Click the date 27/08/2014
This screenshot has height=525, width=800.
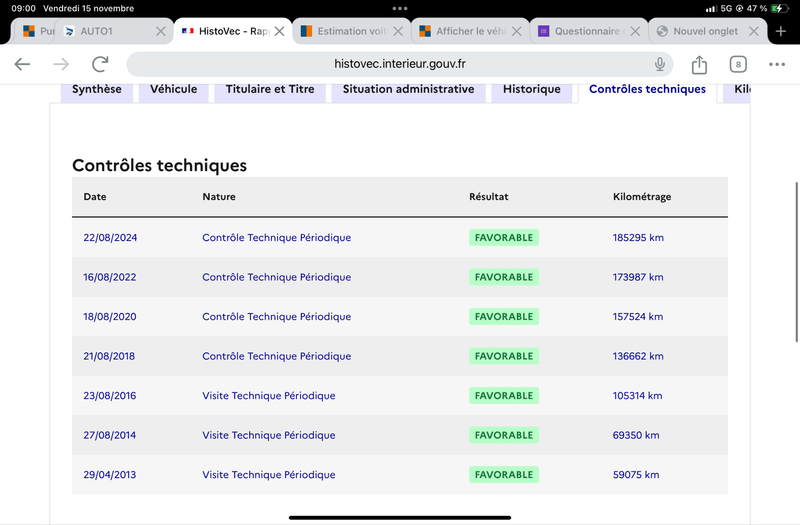(x=110, y=435)
